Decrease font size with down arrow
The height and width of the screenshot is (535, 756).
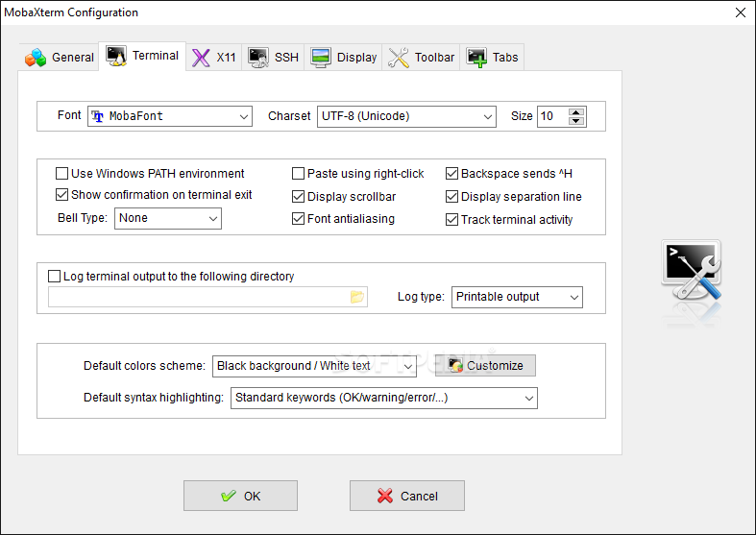pyautogui.click(x=576, y=120)
